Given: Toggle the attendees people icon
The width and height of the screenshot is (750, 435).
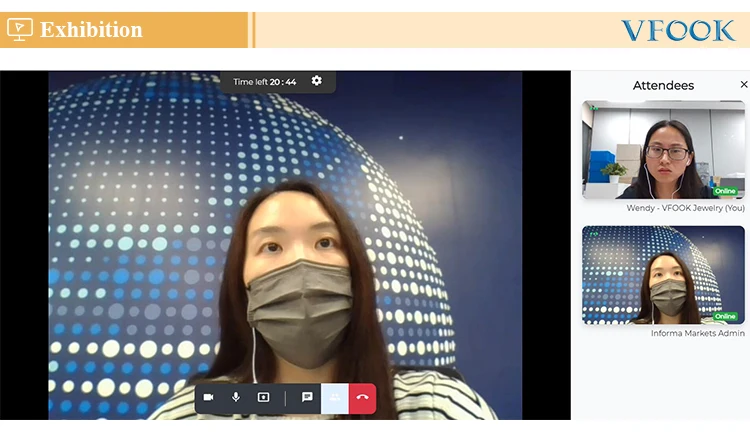Looking at the screenshot, I should pyautogui.click(x=335, y=398).
